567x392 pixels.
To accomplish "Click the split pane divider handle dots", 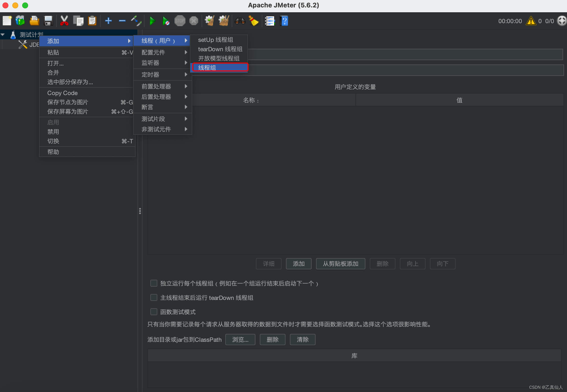I will click(140, 211).
